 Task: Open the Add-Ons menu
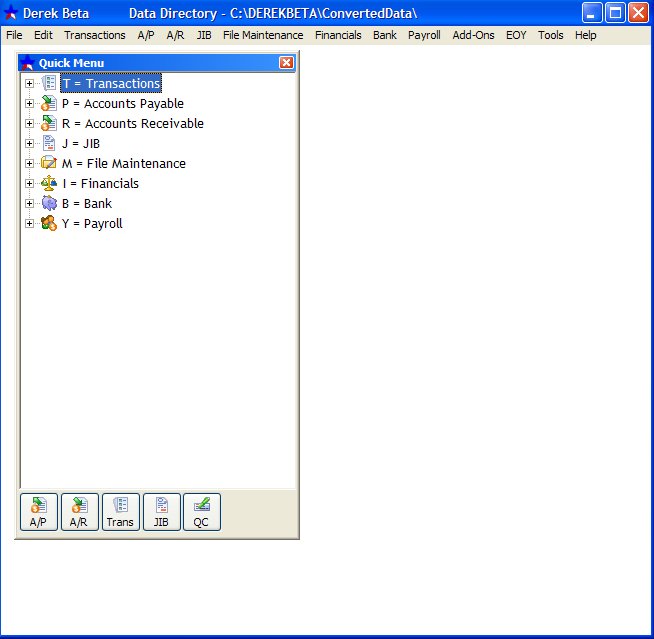click(x=473, y=35)
